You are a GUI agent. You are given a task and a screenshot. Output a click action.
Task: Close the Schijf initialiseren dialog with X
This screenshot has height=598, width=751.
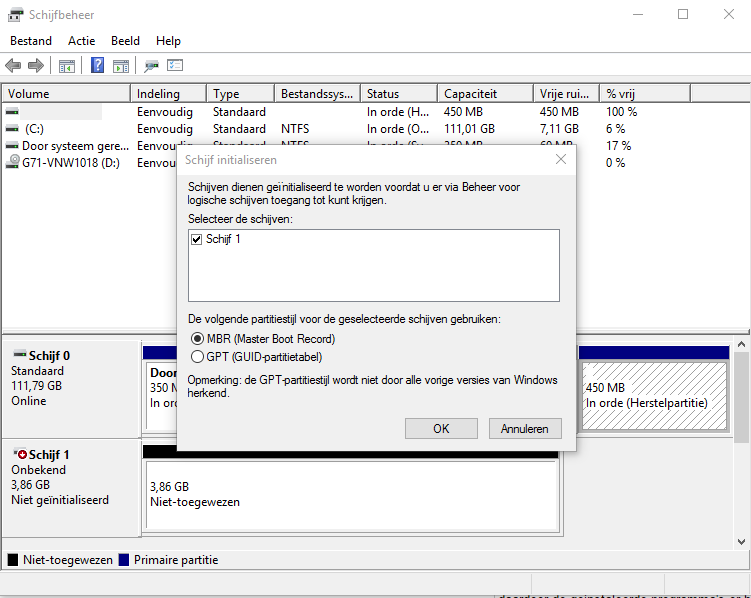[561, 159]
